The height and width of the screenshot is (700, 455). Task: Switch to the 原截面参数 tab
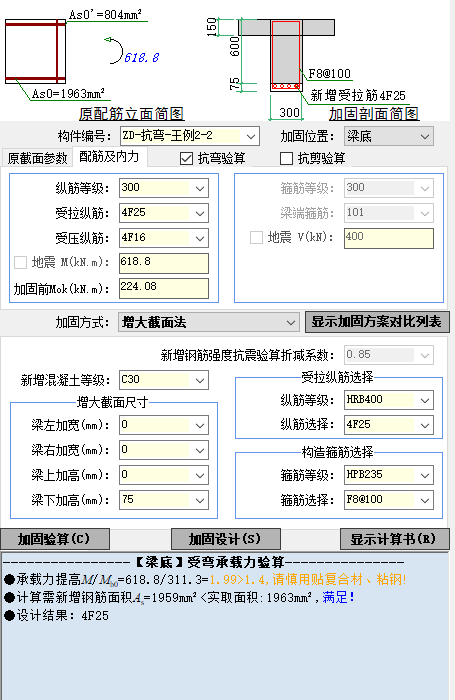click(38, 158)
